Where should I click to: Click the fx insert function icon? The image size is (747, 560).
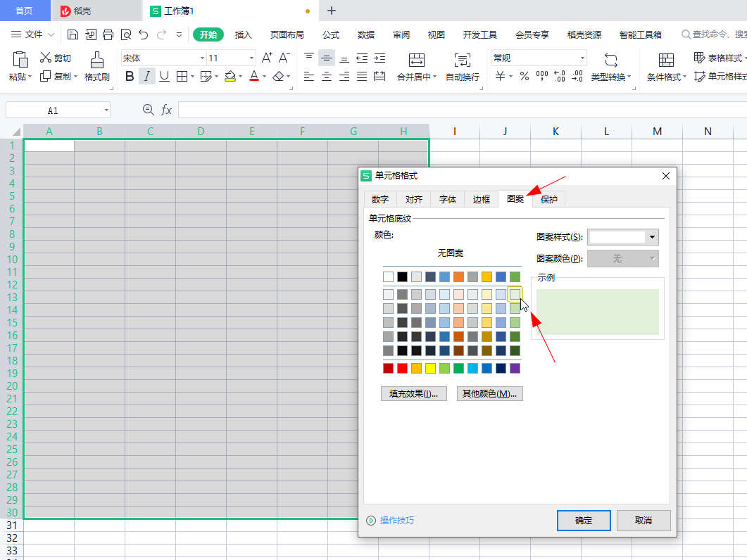pyautogui.click(x=167, y=110)
